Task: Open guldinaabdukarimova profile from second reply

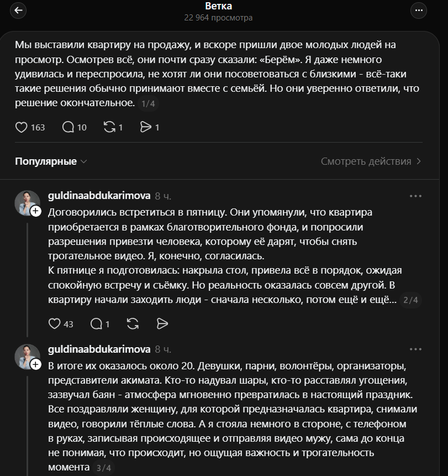Action: click(99, 349)
